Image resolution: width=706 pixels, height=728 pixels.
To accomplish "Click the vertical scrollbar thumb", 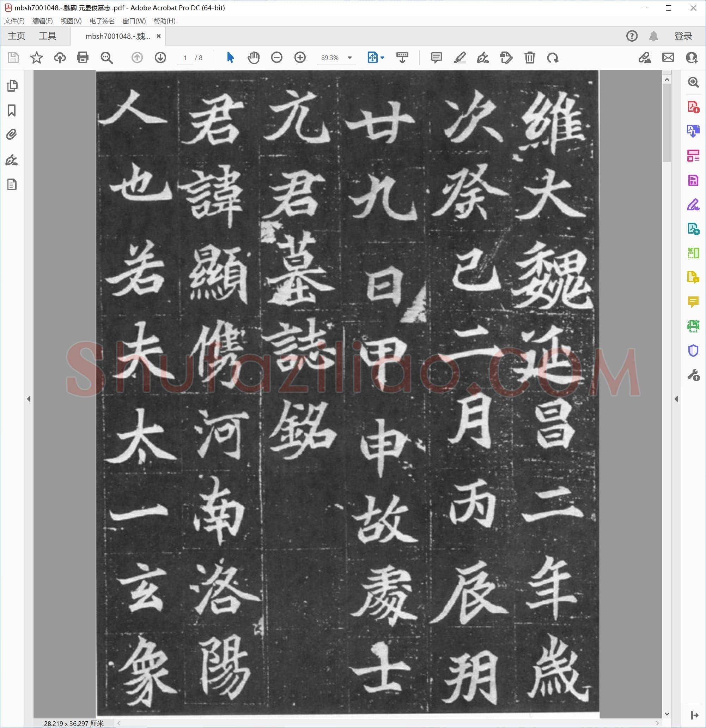I will [667, 123].
